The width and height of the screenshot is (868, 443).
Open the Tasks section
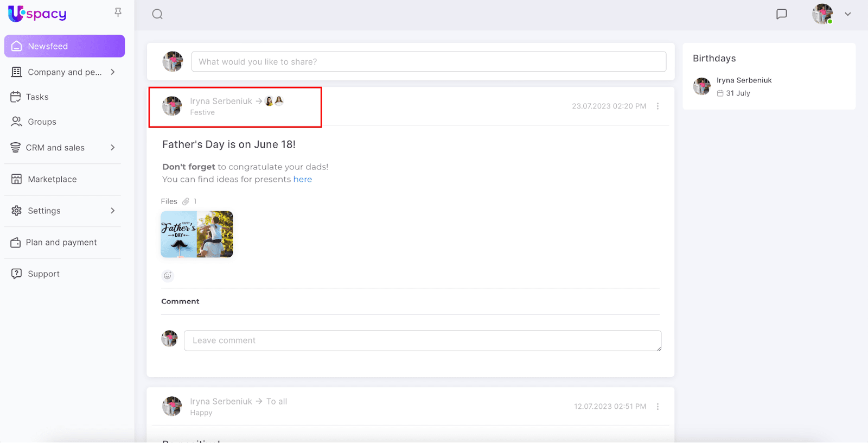tap(37, 97)
